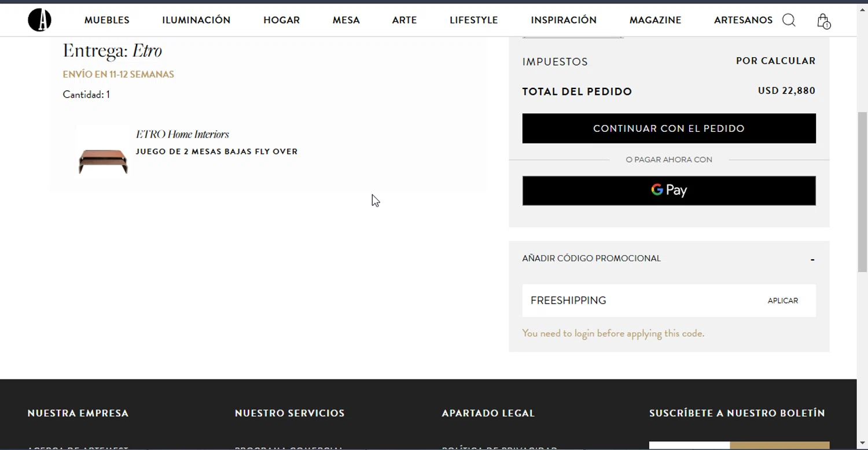Click the Nuestro Servicios footer heading
The image size is (868, 450).
[x=290, y=413]
